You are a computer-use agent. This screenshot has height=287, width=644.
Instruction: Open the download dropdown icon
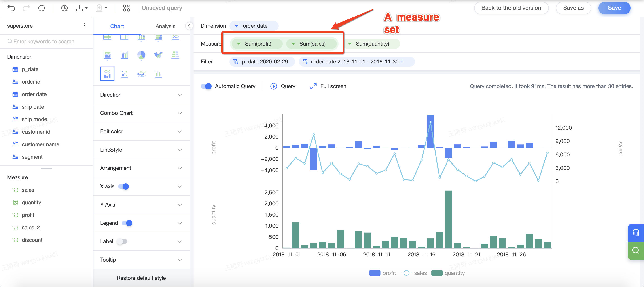[x=82, y=8]
